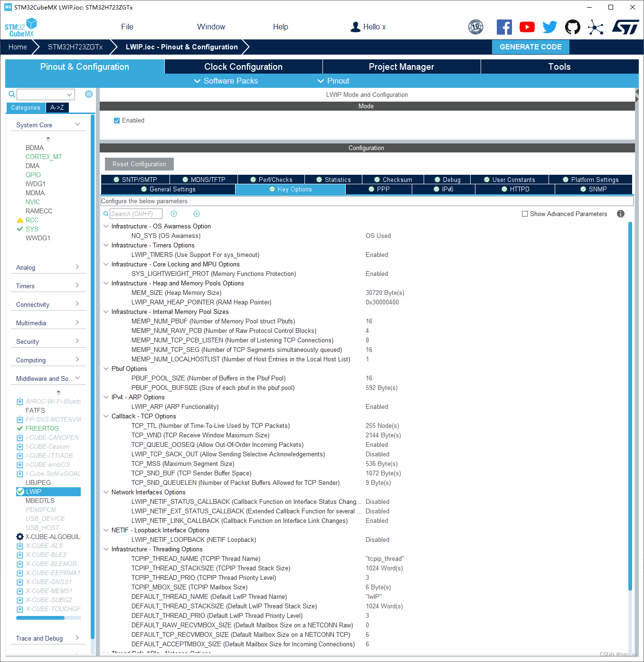Image resolution: width=644 pixels, height=662 pixels.
Task: Open the Facebook link icon
Action: pyautogui.click(x=504, y=27)
